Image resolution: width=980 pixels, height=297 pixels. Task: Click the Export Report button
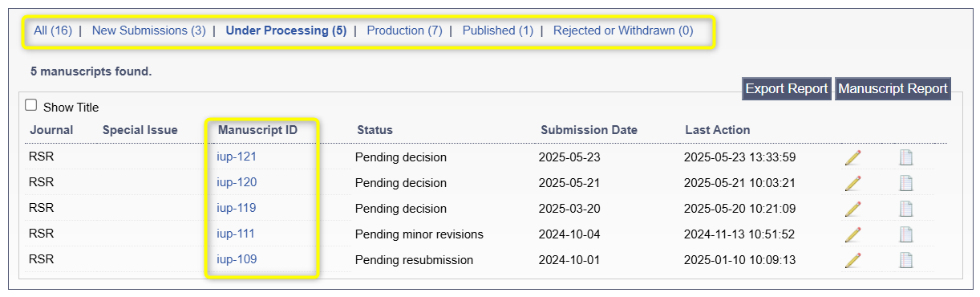click(787, 89)
